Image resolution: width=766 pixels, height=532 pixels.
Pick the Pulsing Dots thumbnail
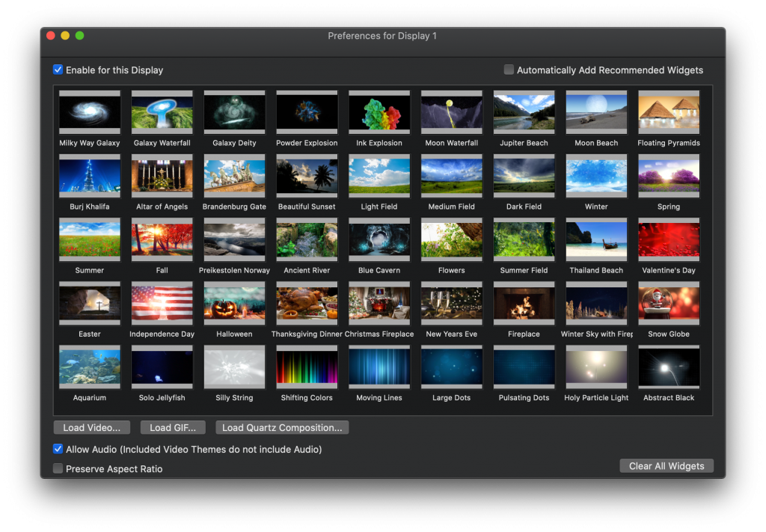[x=524, y=367]
